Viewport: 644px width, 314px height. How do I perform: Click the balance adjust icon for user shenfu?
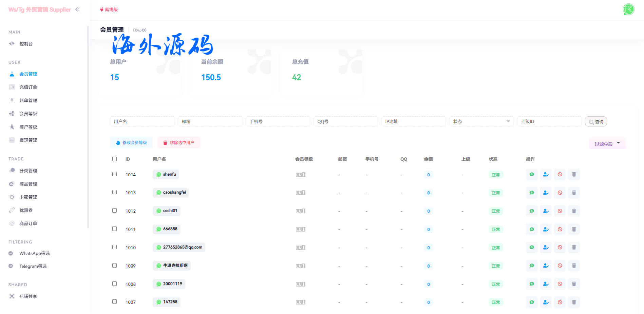pos(532,175)
